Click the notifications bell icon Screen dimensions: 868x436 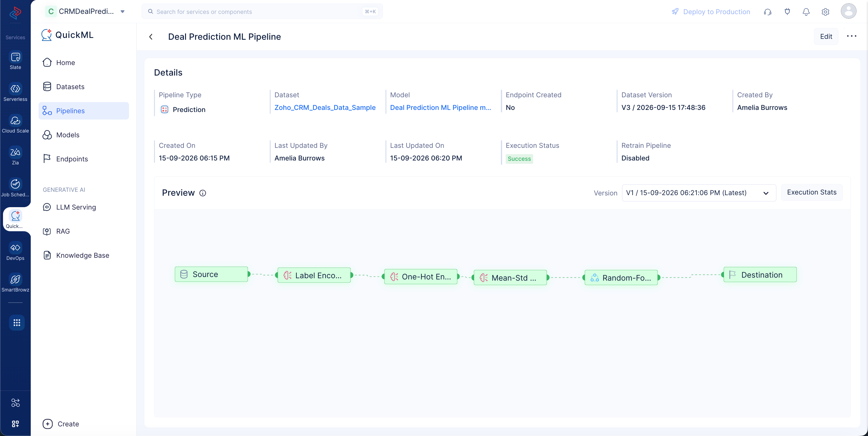click(x=806, y=12)
